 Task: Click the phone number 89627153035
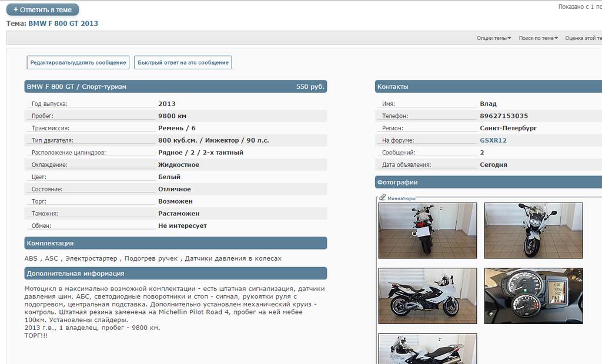[x=504, y=116]
